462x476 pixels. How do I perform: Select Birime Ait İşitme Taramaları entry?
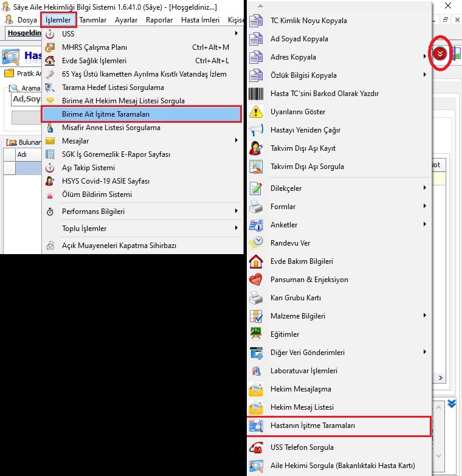click(x=142, y=114)
